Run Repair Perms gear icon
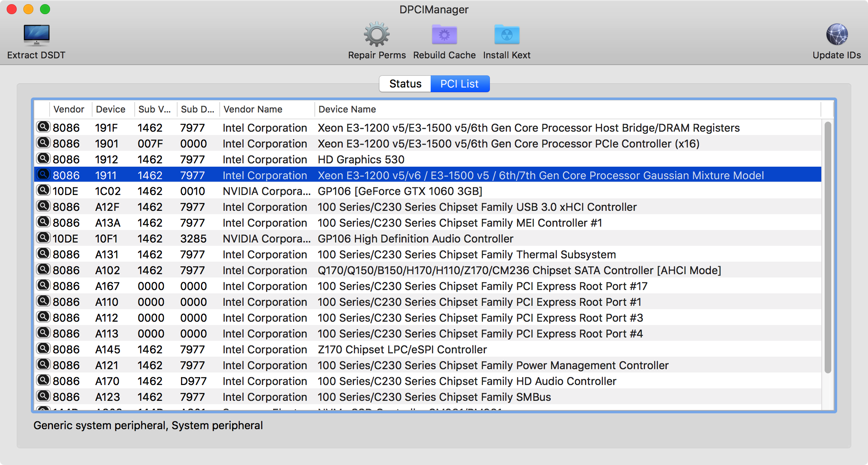Viewport: 868px width, 465px height. click(x=376, y=35)
